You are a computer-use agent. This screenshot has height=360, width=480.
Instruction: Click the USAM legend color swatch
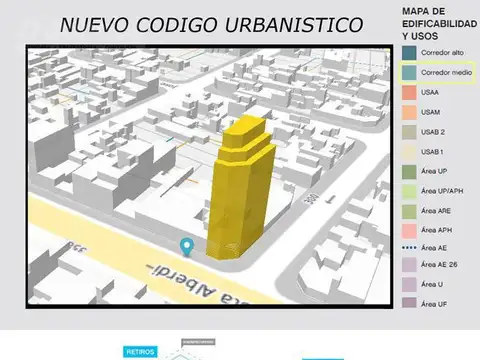click(409, 112)
